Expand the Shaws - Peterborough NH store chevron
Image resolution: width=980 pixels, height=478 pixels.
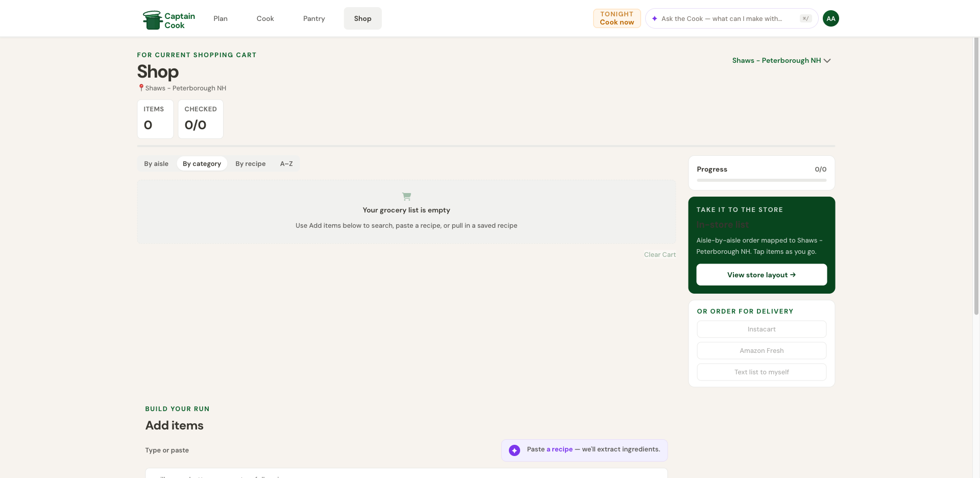pos(827,60)
